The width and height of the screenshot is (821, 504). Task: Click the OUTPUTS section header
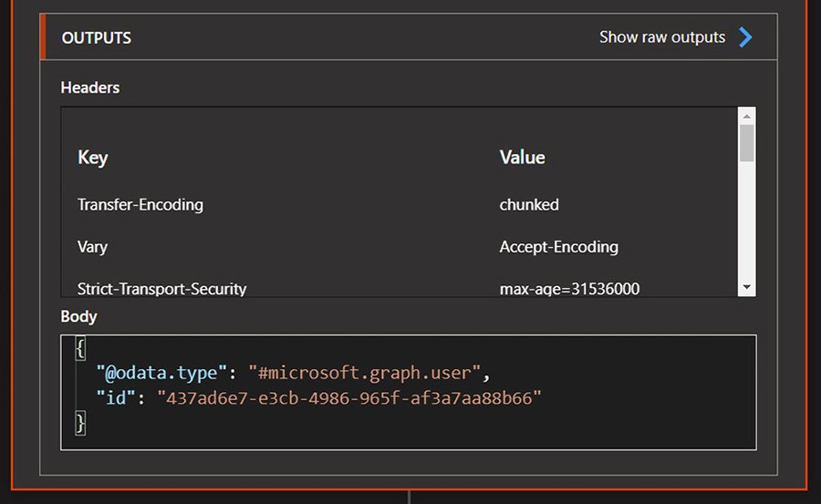[x=97, y=38]
